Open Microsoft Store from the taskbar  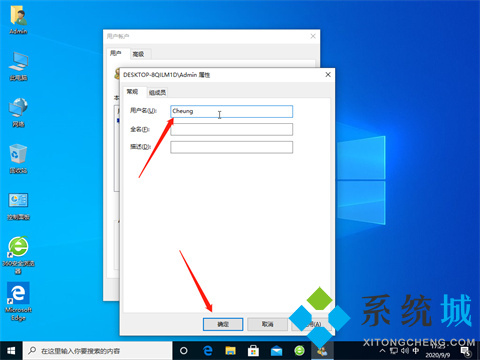pyautogui.click(x=253, y=351)
